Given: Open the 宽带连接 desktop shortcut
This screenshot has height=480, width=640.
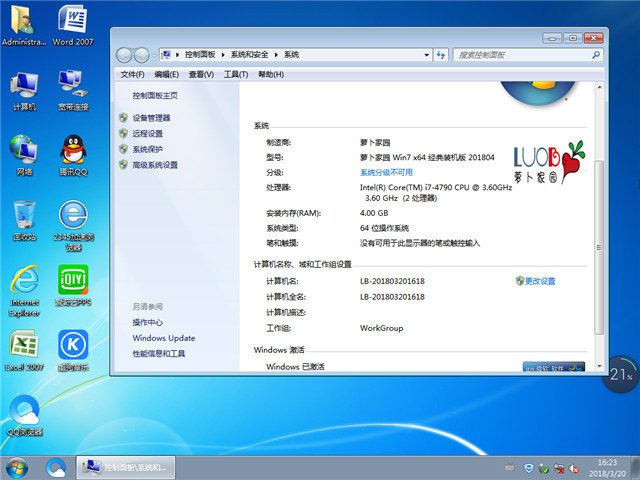Looking at the screenshot, I should pyautogui.click(x=73, y=91).
